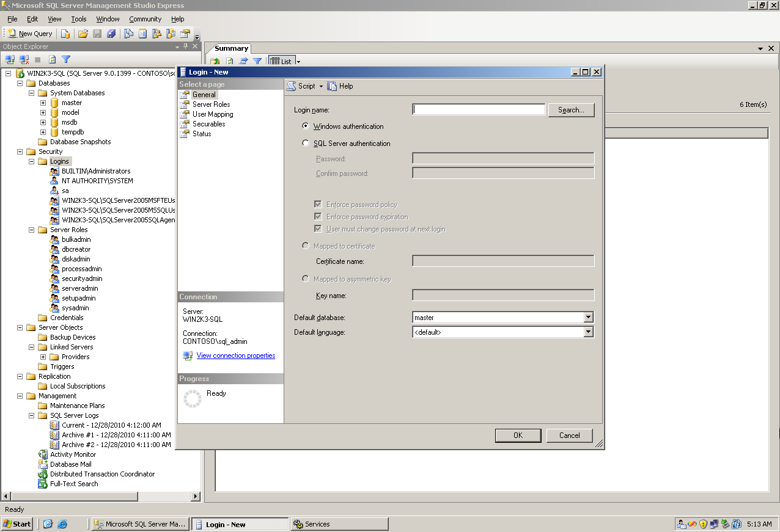
Task: Enable SQL Server authentication
Action: point(306,143)
